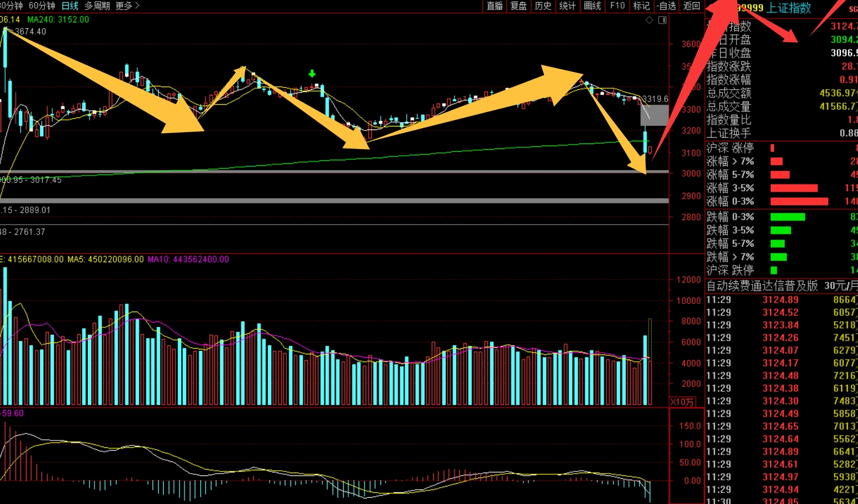
Task: Select tick row with price 3123.84
Action: [x=782, y=325]
